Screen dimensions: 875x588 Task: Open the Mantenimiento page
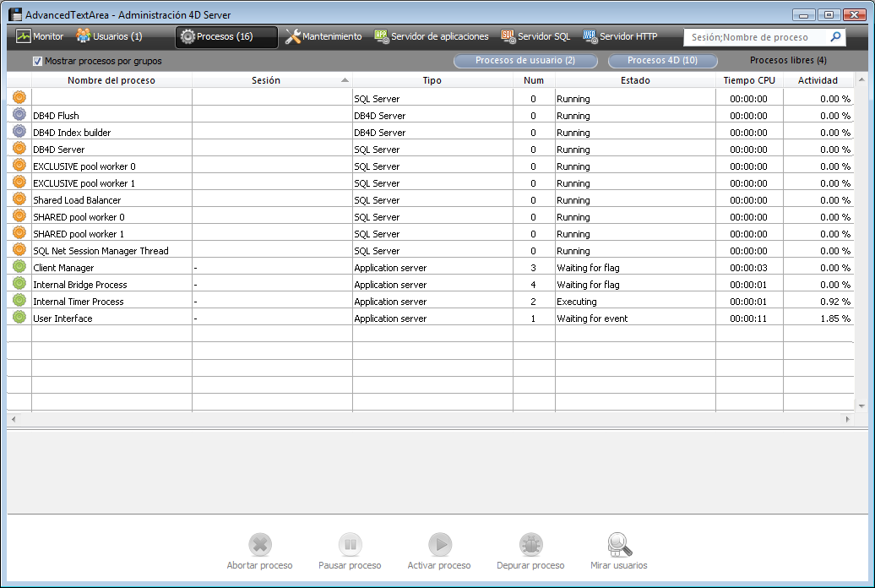click(323, 37)
